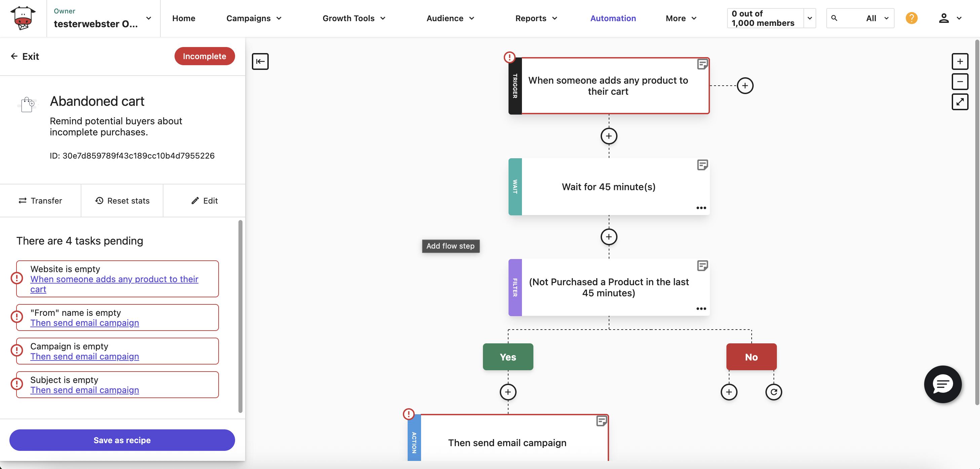Open the All search filter dropdown
Viewport: 980px width, 469px height.
877,18
